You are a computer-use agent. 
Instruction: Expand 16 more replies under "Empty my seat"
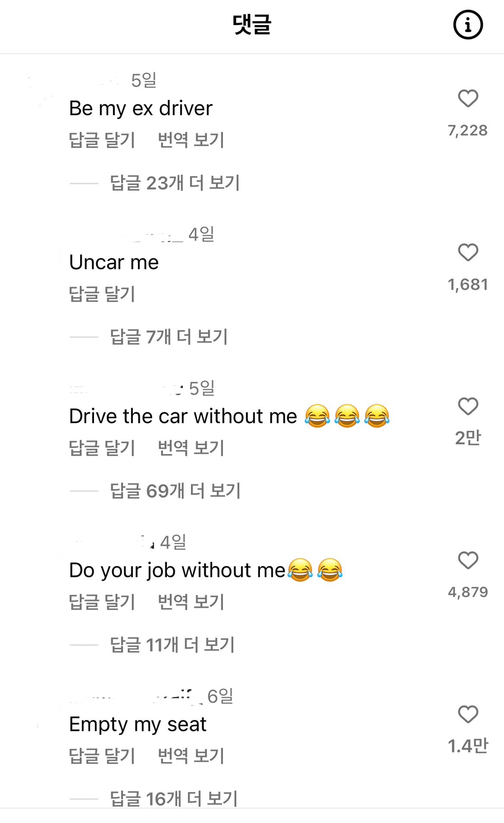tap(174, 798)
